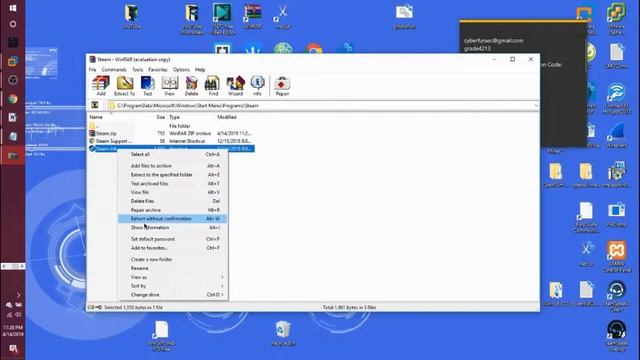Click the Delete toolbar icon

click(x=191, y=86)
